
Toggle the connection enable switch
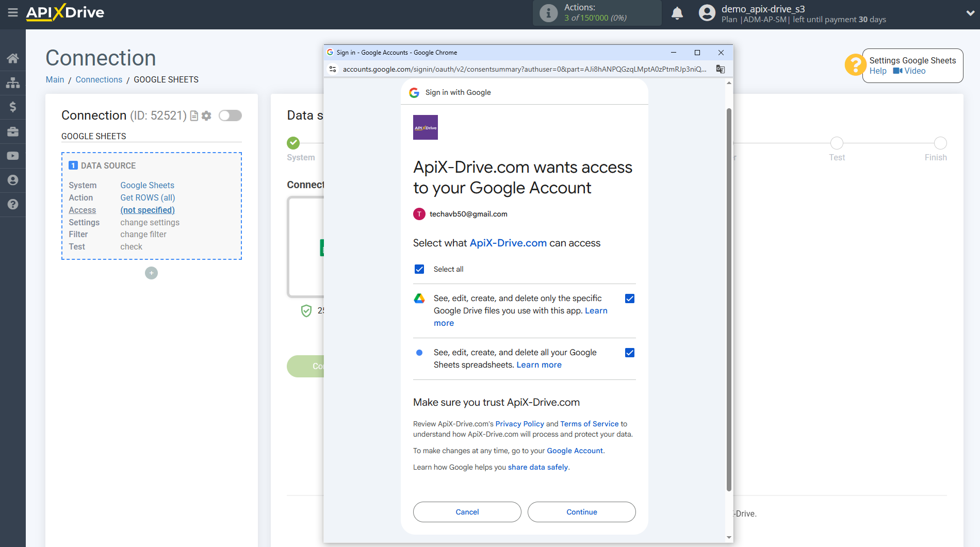pyautogui.click(x=230, y=115)
